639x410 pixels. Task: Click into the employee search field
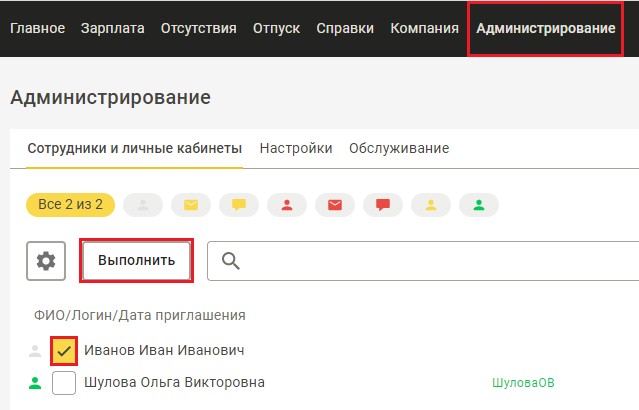pos(423,261)
